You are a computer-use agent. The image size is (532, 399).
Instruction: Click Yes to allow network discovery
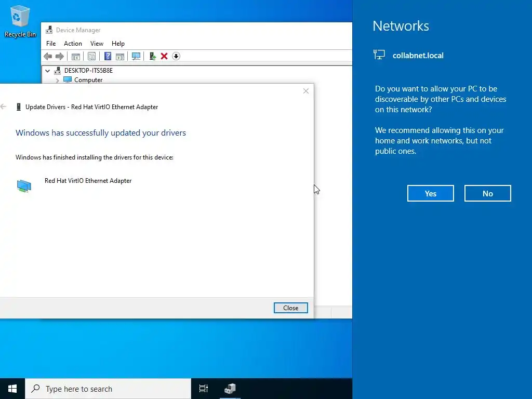pyautogui.click(x=431, y=193)
